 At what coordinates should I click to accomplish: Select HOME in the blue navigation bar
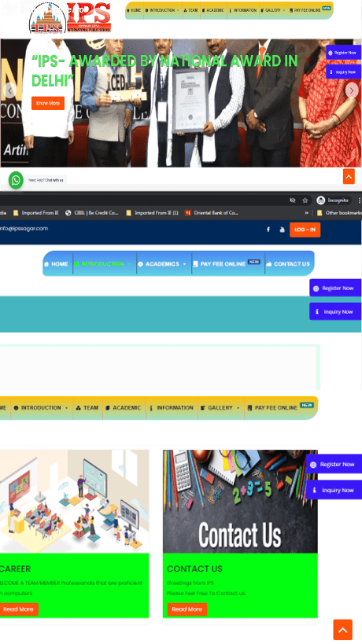(x=57, y=263)
